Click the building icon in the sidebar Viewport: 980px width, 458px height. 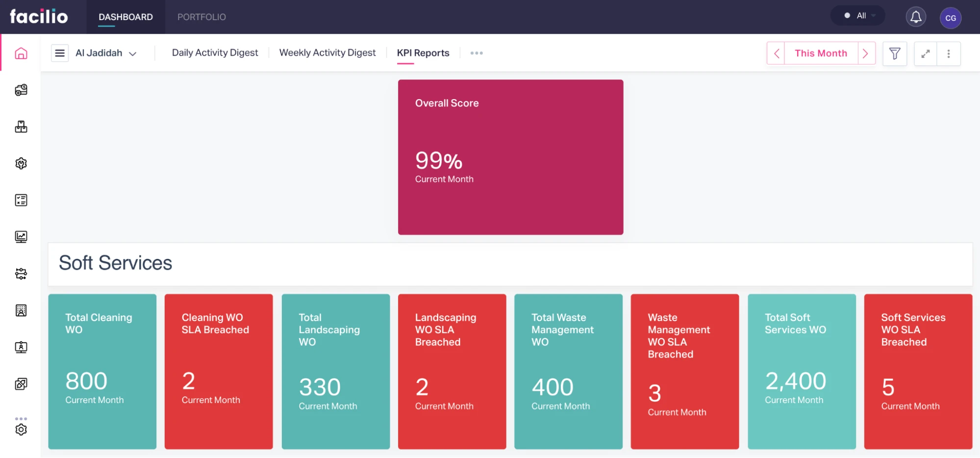click(21, 310)
